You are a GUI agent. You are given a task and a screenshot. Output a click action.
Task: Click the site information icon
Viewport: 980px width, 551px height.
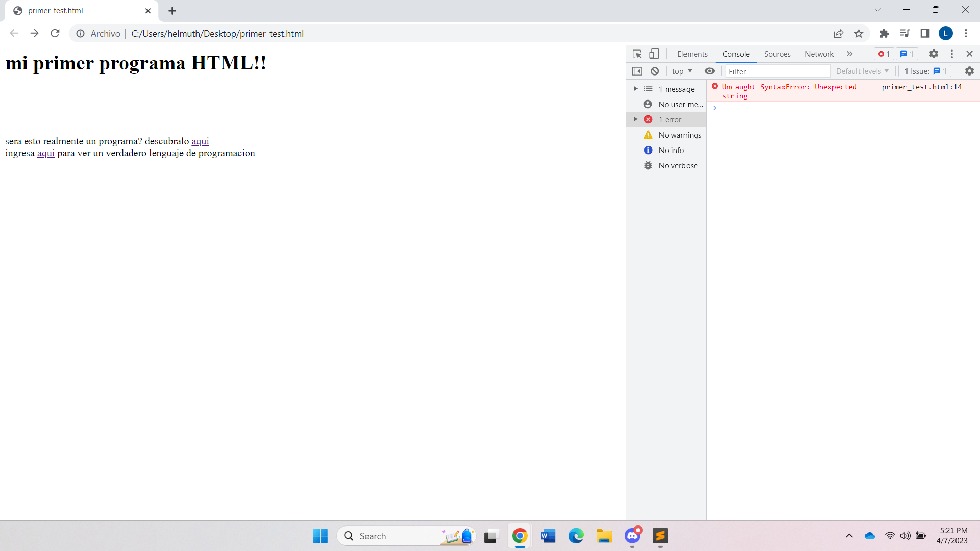tap(80, 33)
